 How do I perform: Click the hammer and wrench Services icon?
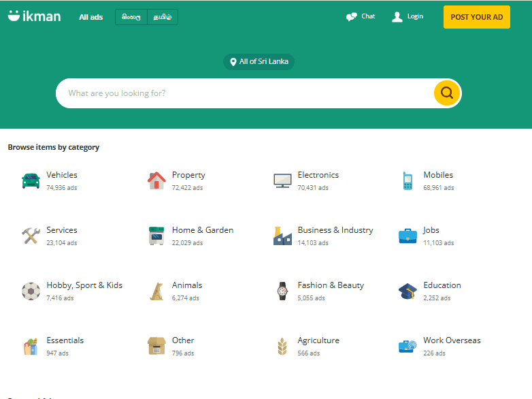point(31,236)
